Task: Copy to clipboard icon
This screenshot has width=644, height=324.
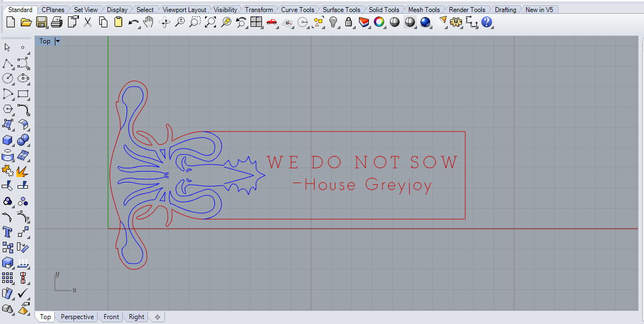Action: pos(103,22)
